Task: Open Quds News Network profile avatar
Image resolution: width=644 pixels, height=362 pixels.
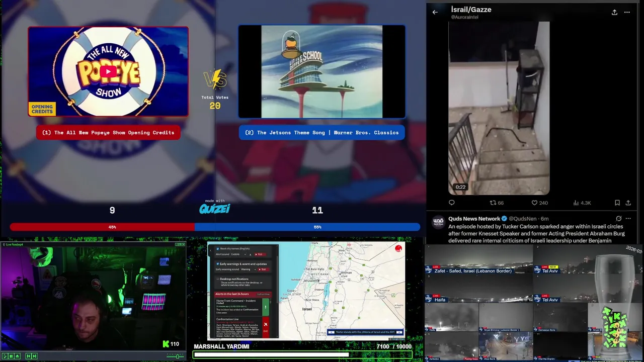Action: [439, 221]
